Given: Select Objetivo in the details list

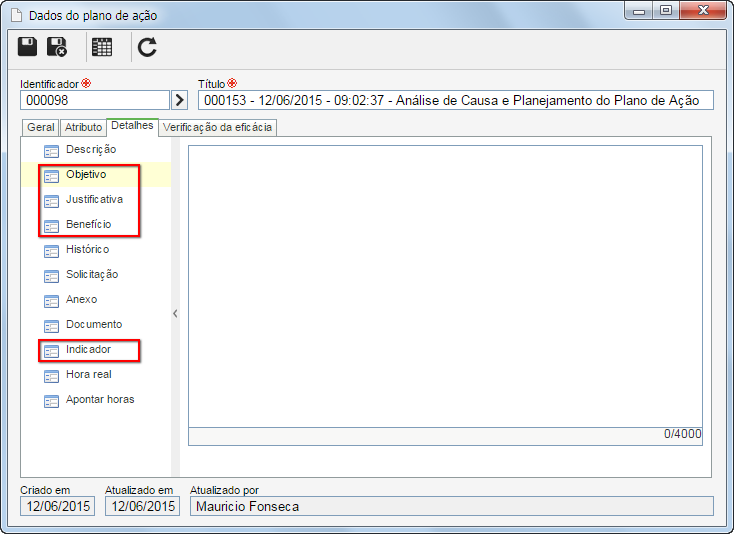Looking at the screenshot, I should [x=86, y=174].
